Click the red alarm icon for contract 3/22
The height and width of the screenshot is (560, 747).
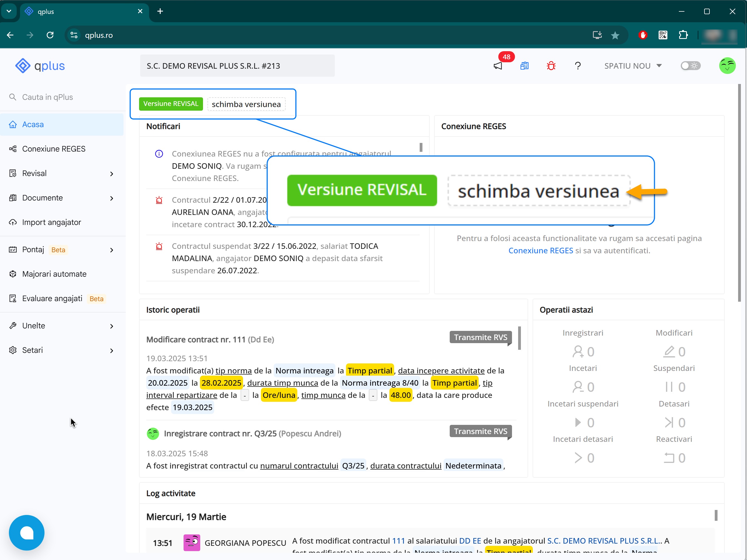[159, 246]
